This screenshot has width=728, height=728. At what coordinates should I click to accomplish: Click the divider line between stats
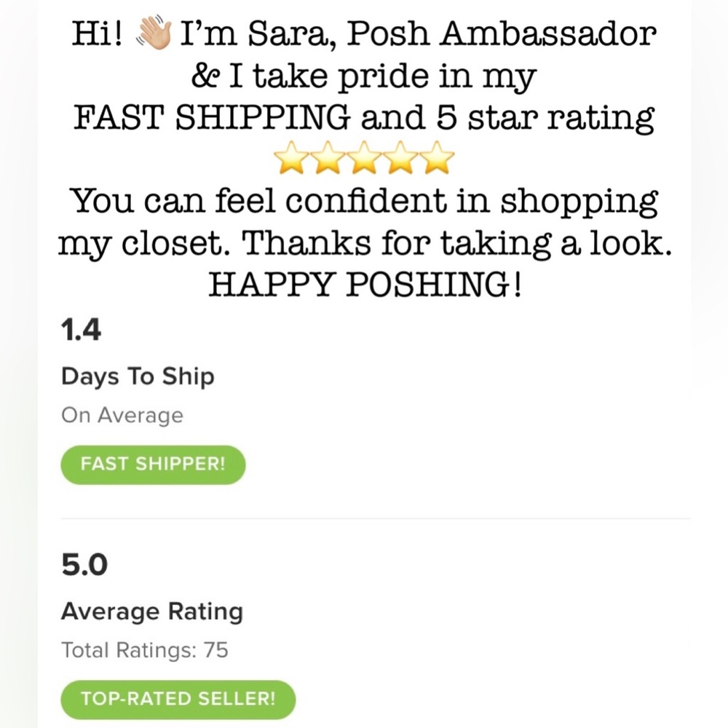[376, 518]
